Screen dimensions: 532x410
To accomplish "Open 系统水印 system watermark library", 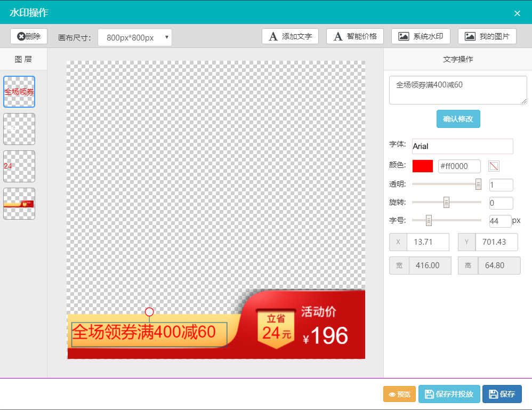I will tap(421, 36).
